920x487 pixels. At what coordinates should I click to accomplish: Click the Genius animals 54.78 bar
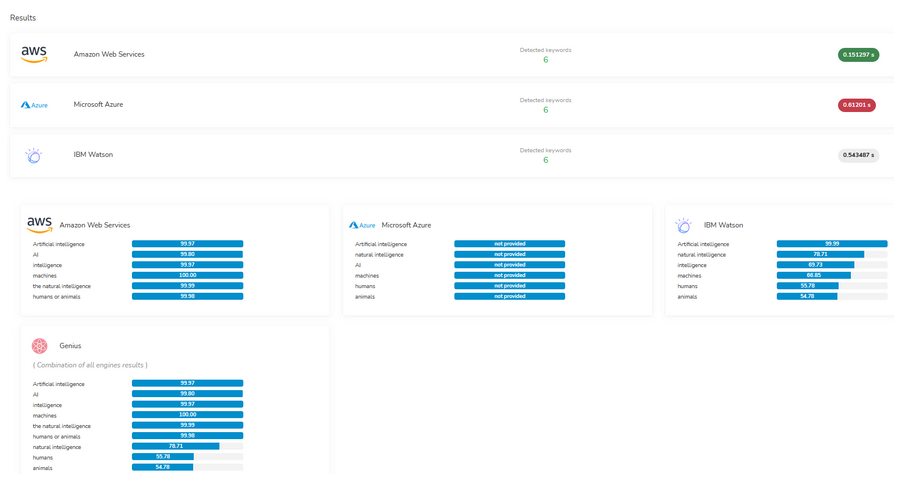point(187,468)
